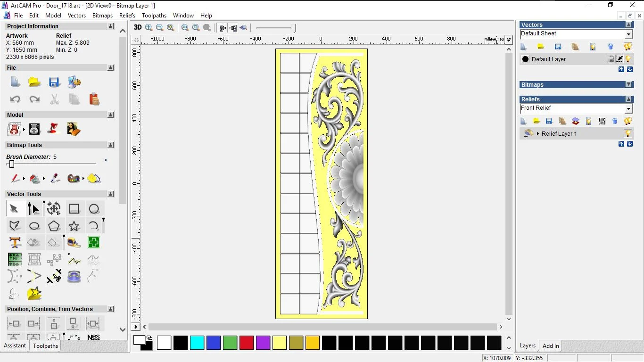Expand the Bitmaps panel
The width and height of the screenshot is (644, 362).
[629, 85]
